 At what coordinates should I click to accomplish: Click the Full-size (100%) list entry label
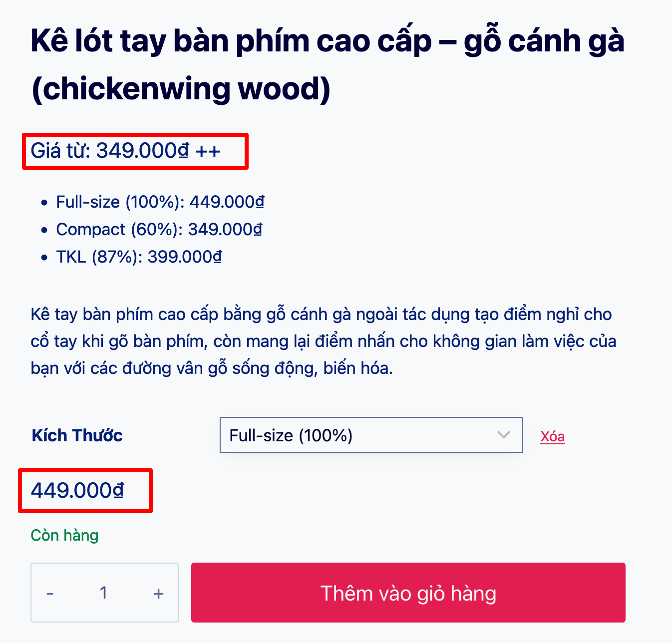[x=118, y=202]
